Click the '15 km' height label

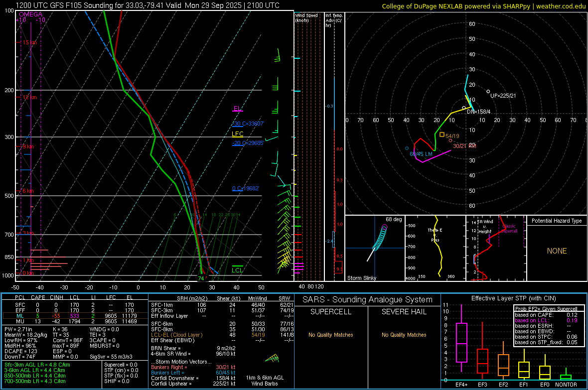[29, 42]
